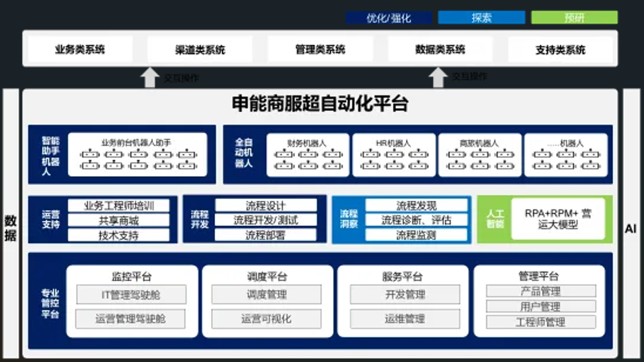The image size is (644, 362).
Task: Select the 优化/强化 dark blue legend swatch
Action: tap(388, 18)
